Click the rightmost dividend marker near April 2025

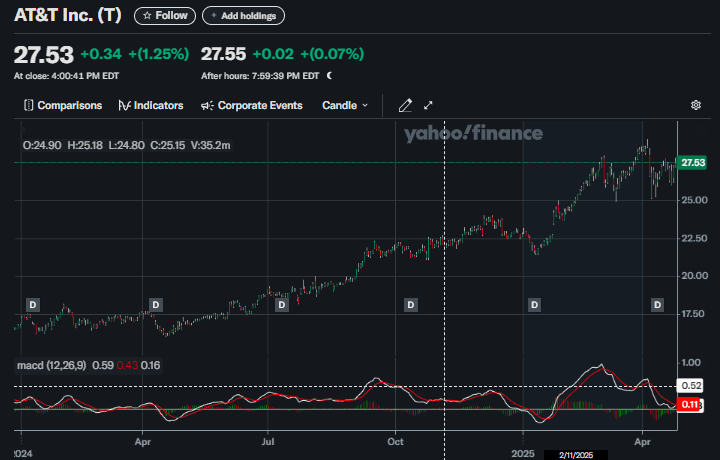click(x=658, y=304)
